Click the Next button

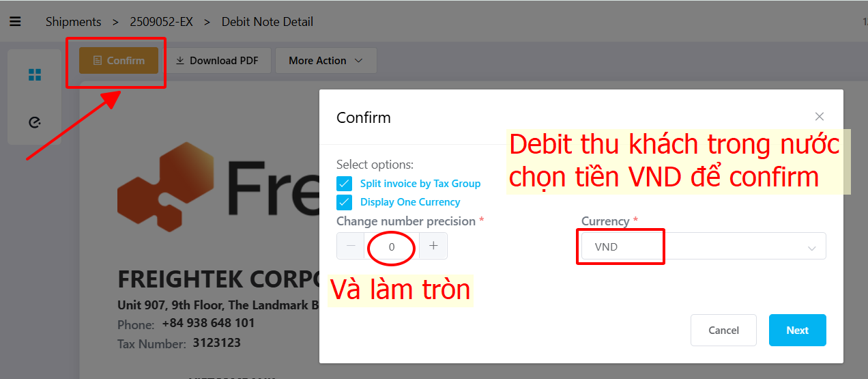pos(797,330)
